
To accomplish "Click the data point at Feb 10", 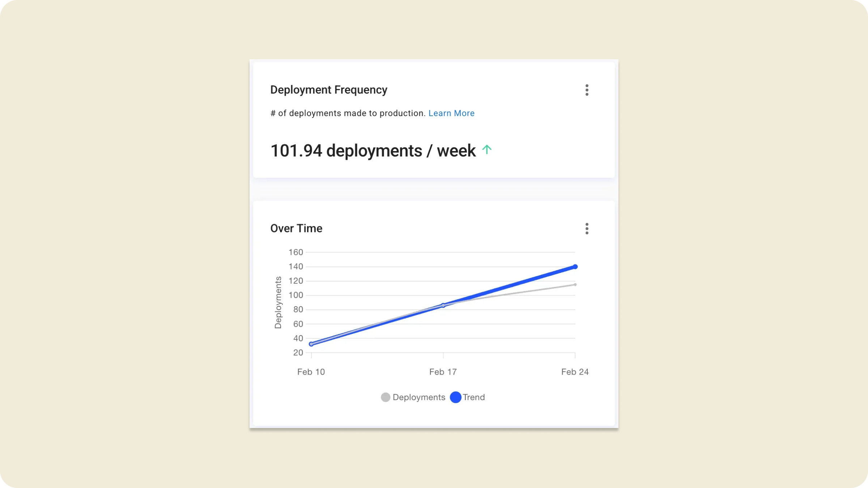I will [311, 344].
